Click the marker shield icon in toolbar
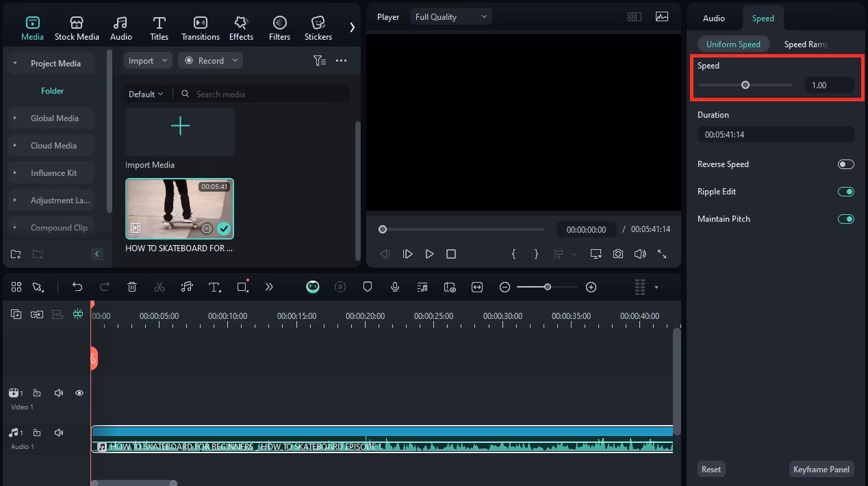Screen dimensions: 868x486 pyautogui.click(x=368, y=287)
